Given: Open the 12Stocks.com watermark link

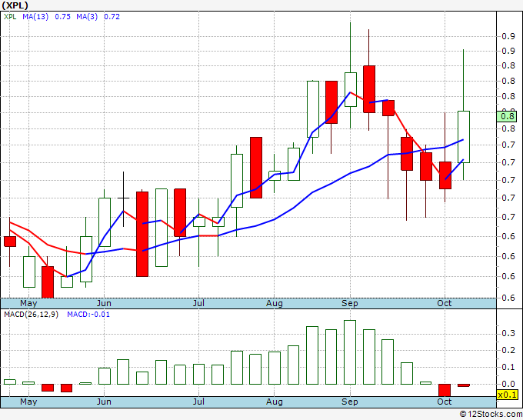Looking at the screenshot, I should (x=489, y=414).
